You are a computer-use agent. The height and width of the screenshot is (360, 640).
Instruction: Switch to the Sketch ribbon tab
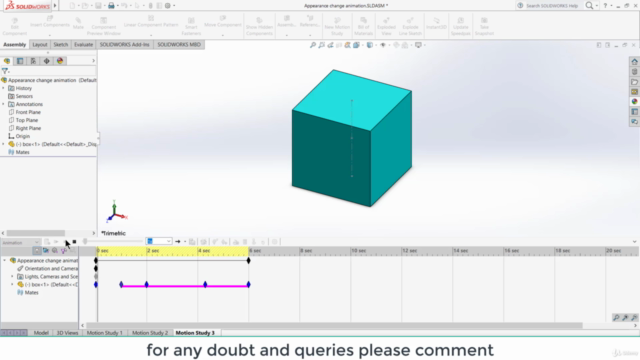60,44
